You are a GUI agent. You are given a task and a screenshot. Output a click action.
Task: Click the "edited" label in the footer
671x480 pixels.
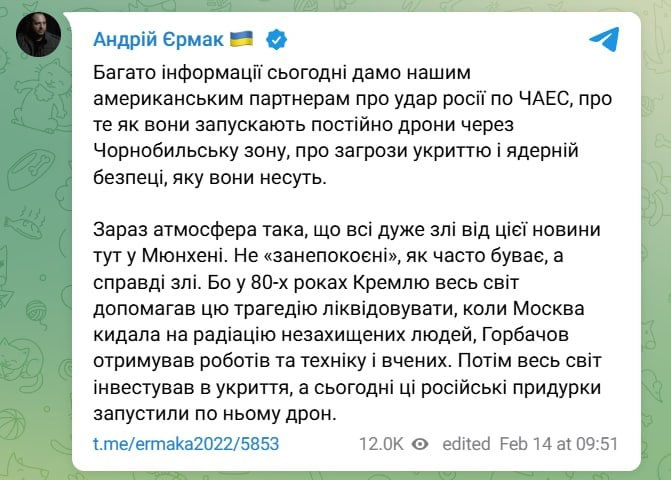(466, 444)
